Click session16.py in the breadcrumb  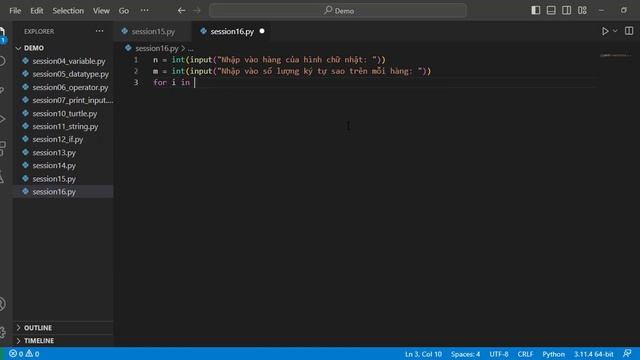pyautogui.click(x=157, y=48)
